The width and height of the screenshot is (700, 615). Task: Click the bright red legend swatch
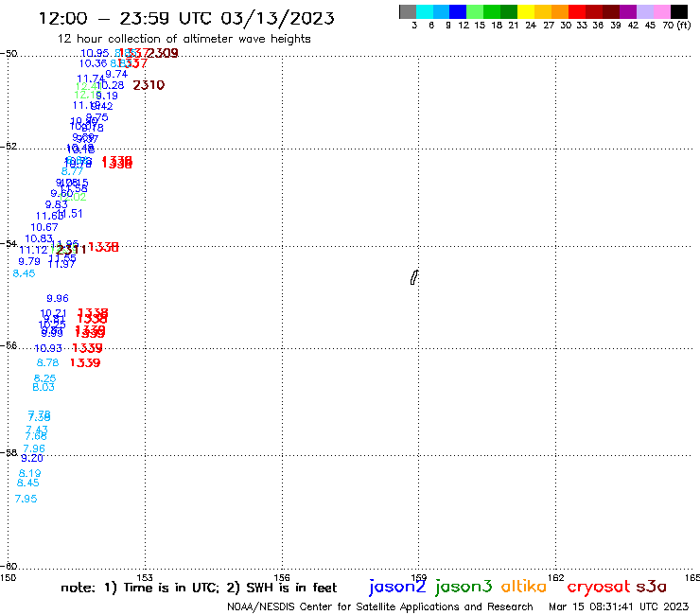pyautogui.click(x=577, y=11)
